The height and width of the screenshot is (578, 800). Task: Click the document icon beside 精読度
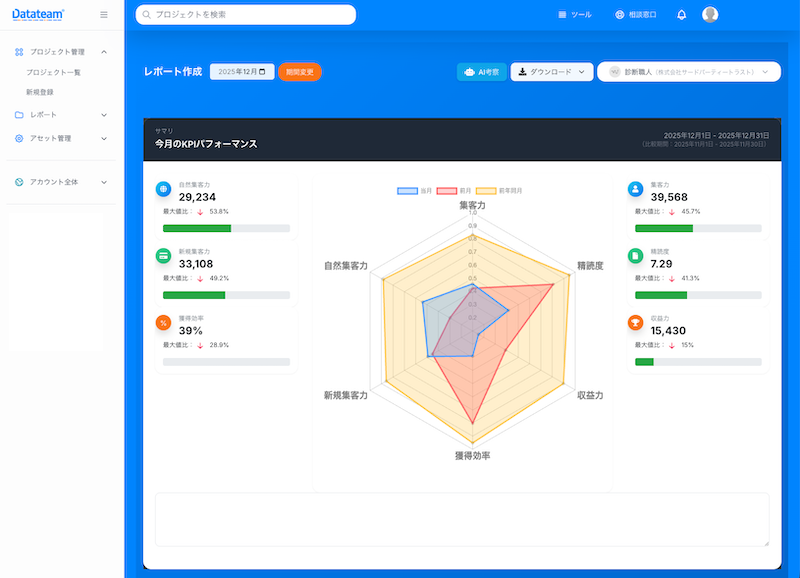tap(635, 256)
